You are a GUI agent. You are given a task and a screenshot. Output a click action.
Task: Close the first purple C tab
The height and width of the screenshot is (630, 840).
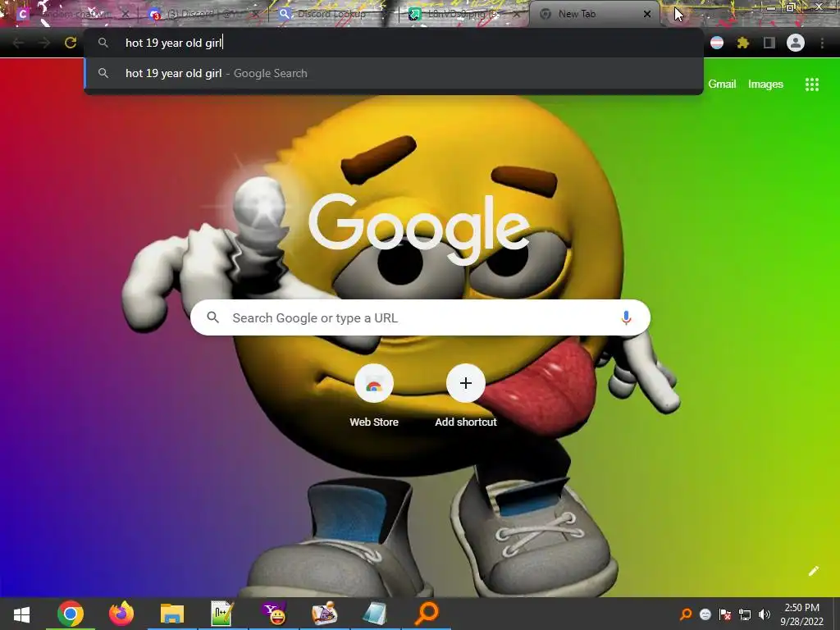click(126, 14)
